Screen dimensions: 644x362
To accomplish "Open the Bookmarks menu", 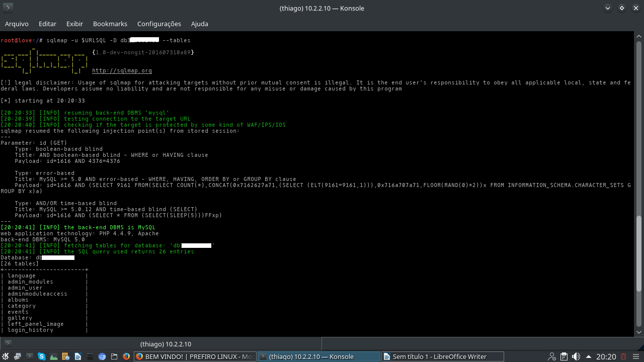I will click(110, 24).
